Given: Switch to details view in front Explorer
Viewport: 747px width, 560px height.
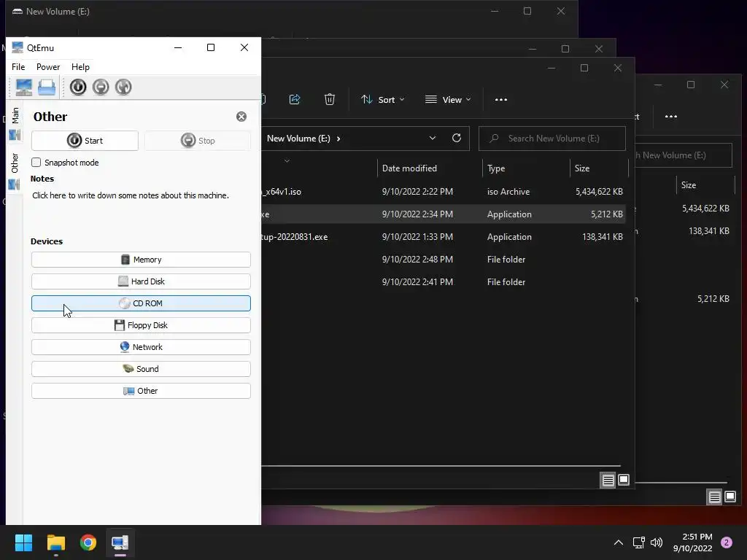Looking at the screenshot, I should [608, 480].
